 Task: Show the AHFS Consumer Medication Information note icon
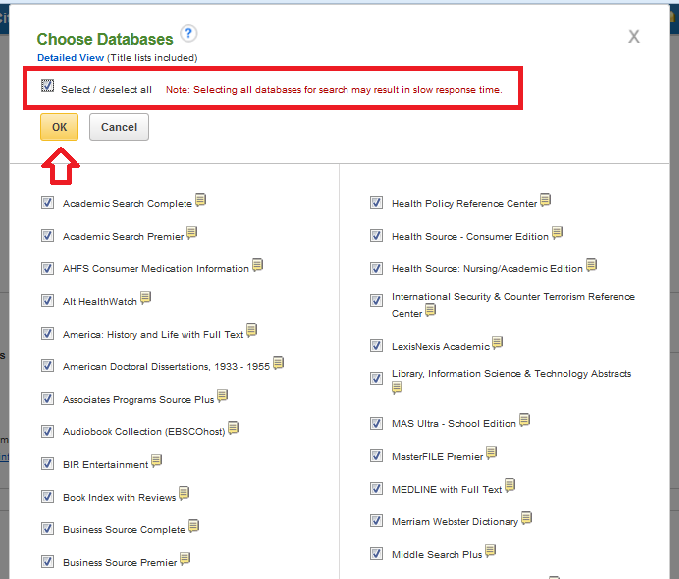[x=257, y=265]
